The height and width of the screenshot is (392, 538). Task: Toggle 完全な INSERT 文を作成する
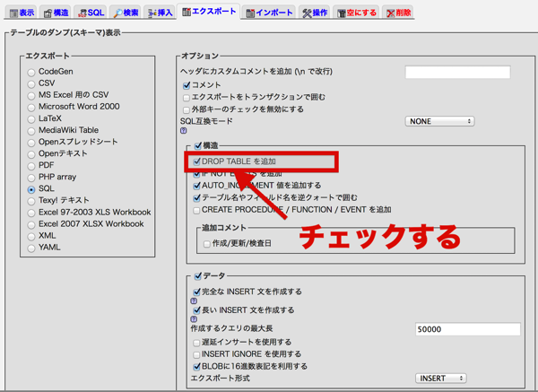(196, 292)
